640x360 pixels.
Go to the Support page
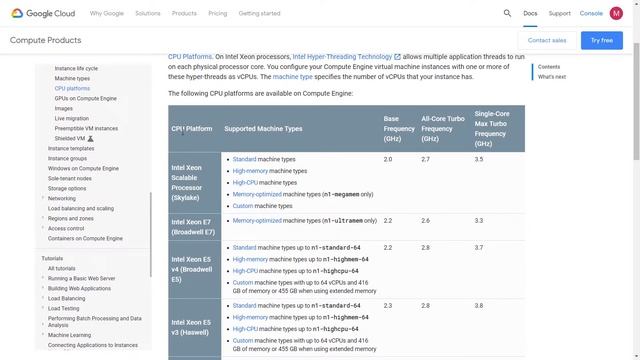[x=559, y=13]
